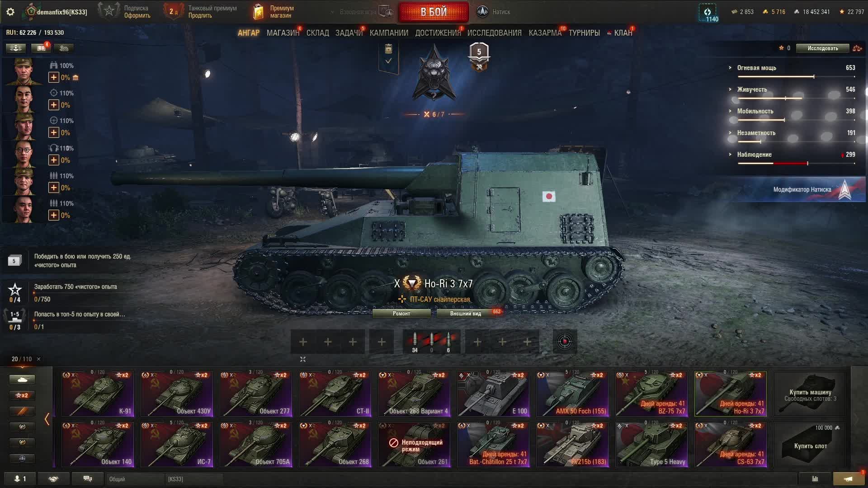Open the battle target consumable icon

565,342
